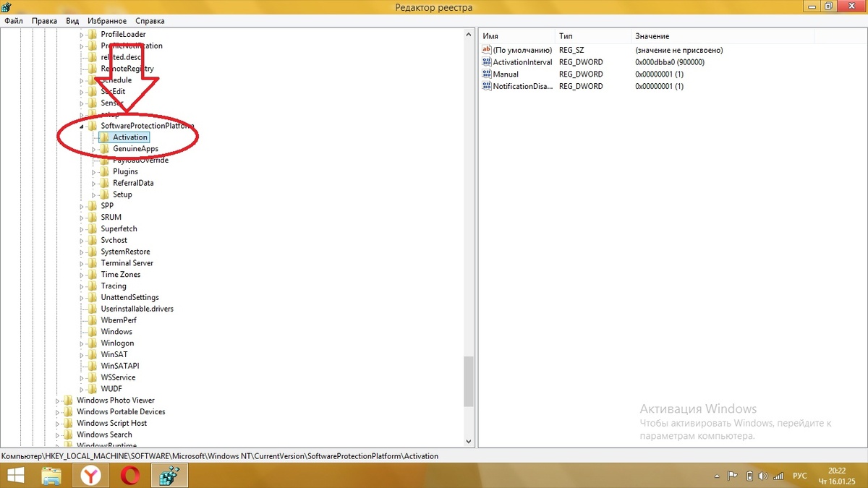Click the Registry Editor title bar icon
The width and height of the screenshot is (868, 488).
click(x=7, y=7)
